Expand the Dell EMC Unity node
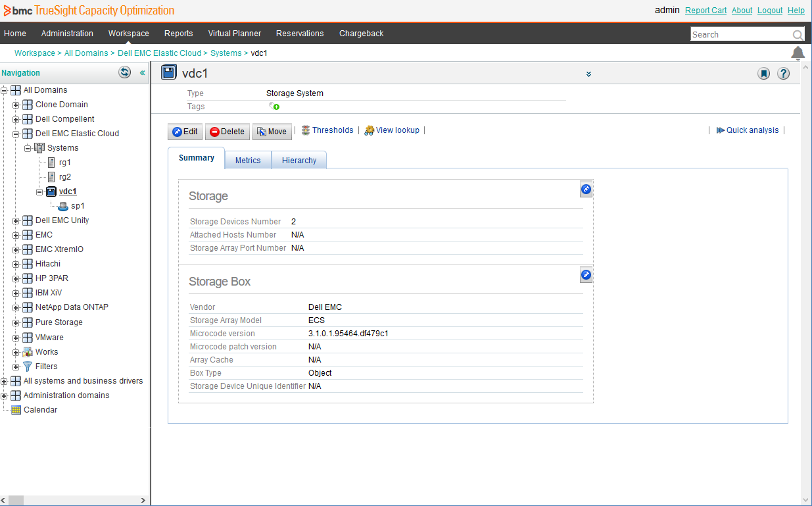 point(16,220)
